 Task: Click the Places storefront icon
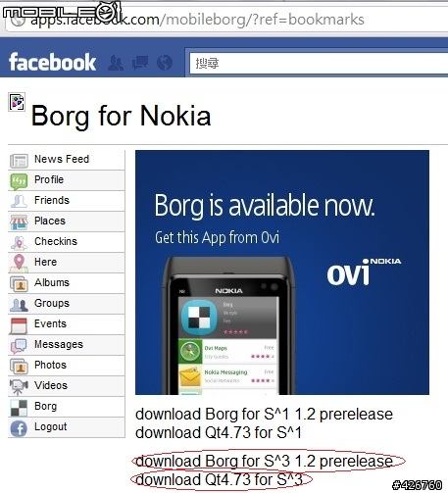click(x=19, y=222)
